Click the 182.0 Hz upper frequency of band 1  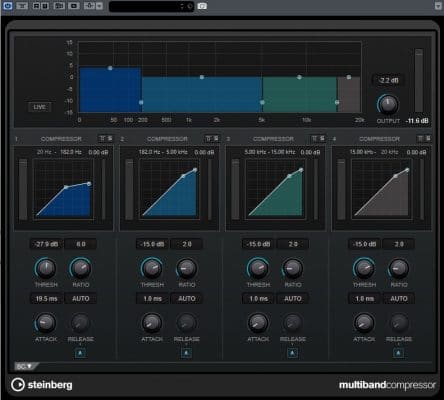[71, 152]
